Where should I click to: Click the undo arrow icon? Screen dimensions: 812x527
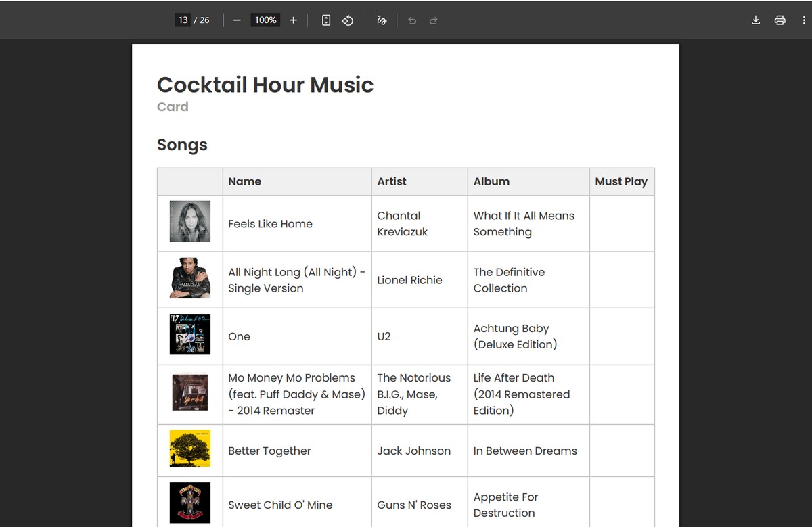pyautogui.click(x=412, y=20)
